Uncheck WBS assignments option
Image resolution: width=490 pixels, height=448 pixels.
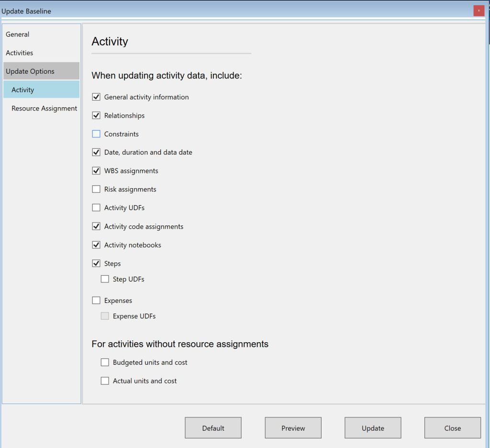pos(96,171)
